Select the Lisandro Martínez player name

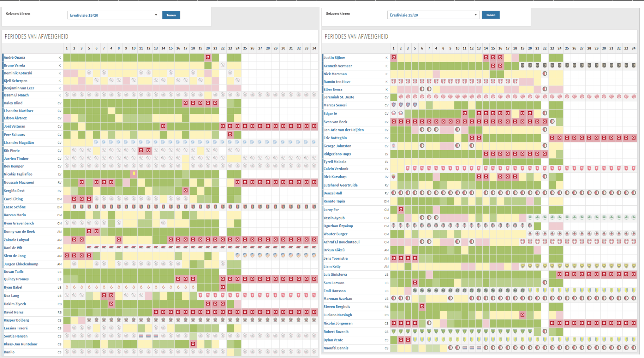pos(19,111)
